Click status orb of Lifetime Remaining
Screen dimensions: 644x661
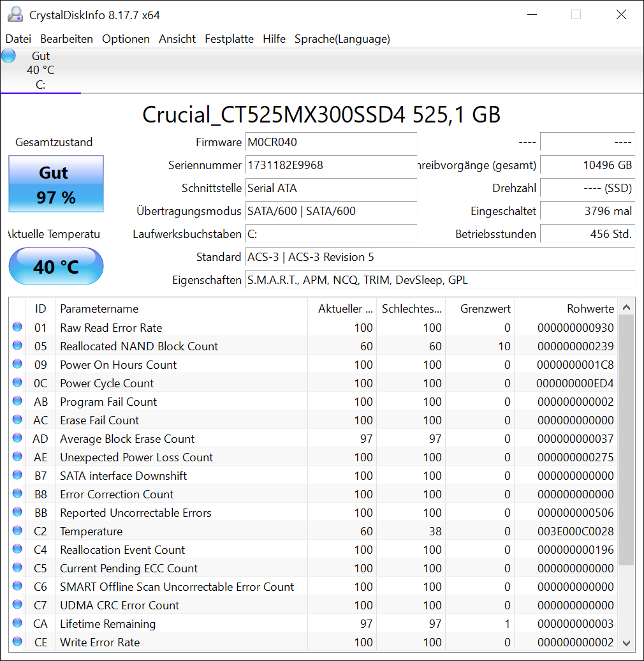click(x=17, y=623)
